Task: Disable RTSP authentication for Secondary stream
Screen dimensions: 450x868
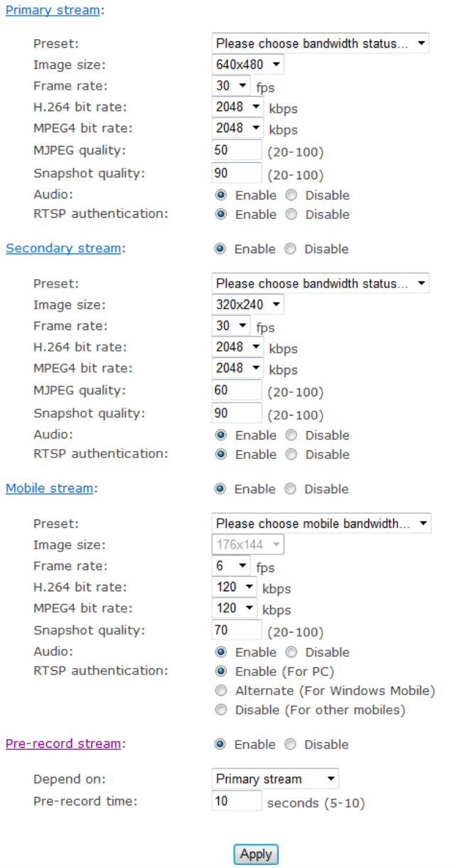Action: point(291,454)
